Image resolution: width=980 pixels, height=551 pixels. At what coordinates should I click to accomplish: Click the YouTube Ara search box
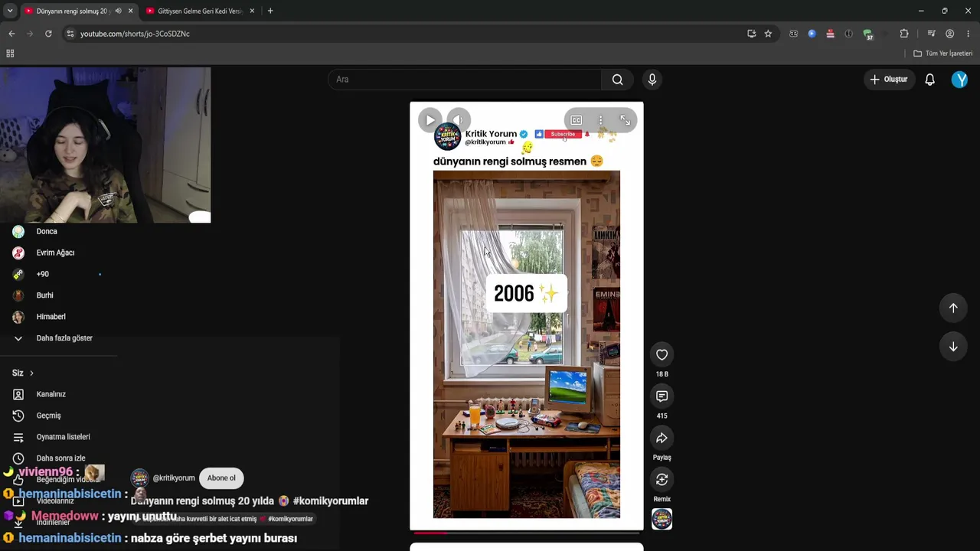click(x=465, y=80)
